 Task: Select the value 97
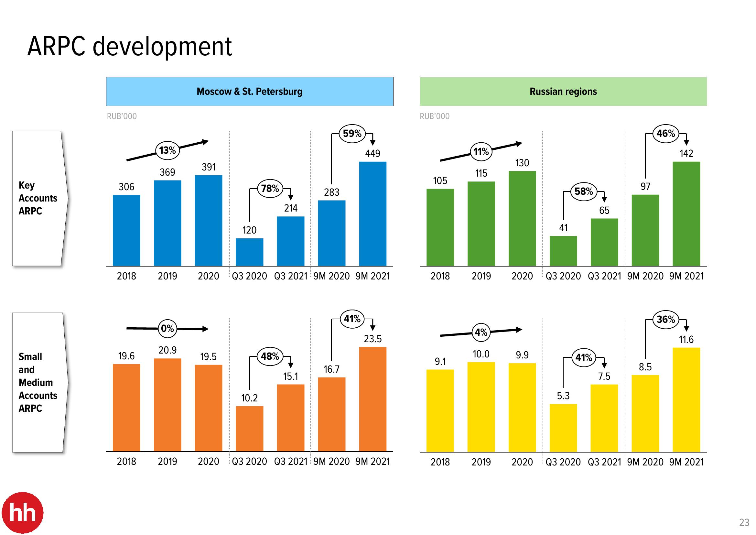click(645, 187)
